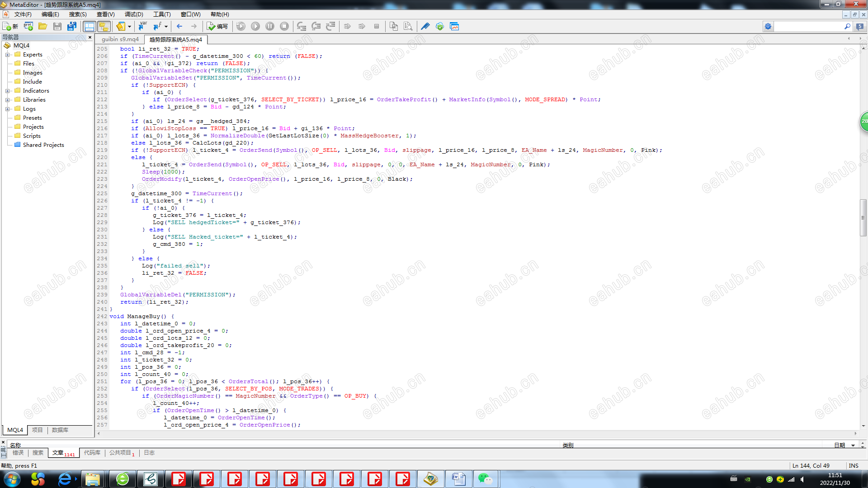Open the trading terminal chart icon
The image size is (868, 488).
[x=454, y=26]
